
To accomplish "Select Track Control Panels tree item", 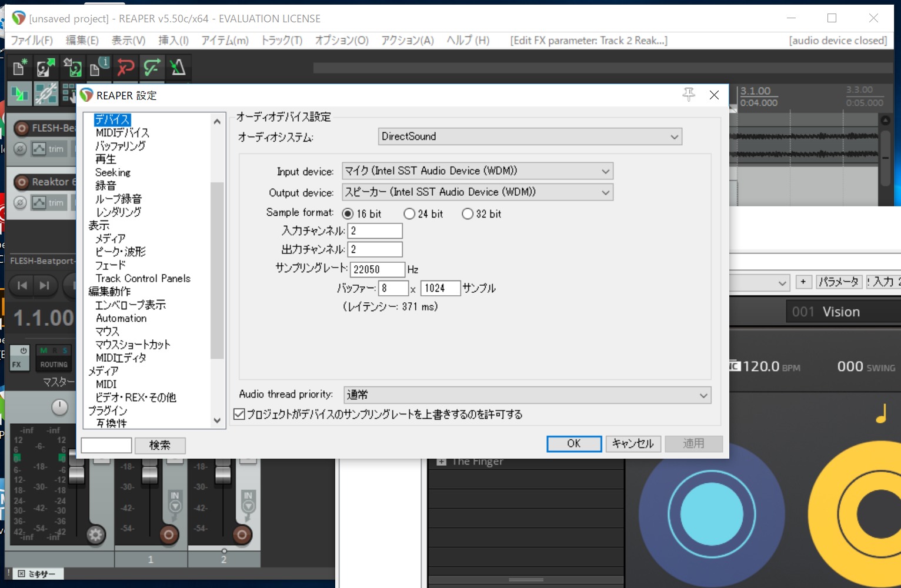I will click(x=143, y=278).
